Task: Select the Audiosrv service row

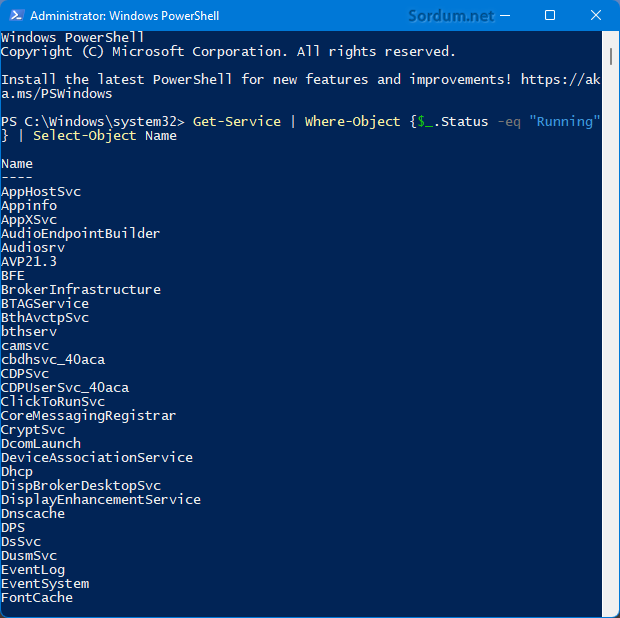Action: pyautogui.click(x=33, y=248)
